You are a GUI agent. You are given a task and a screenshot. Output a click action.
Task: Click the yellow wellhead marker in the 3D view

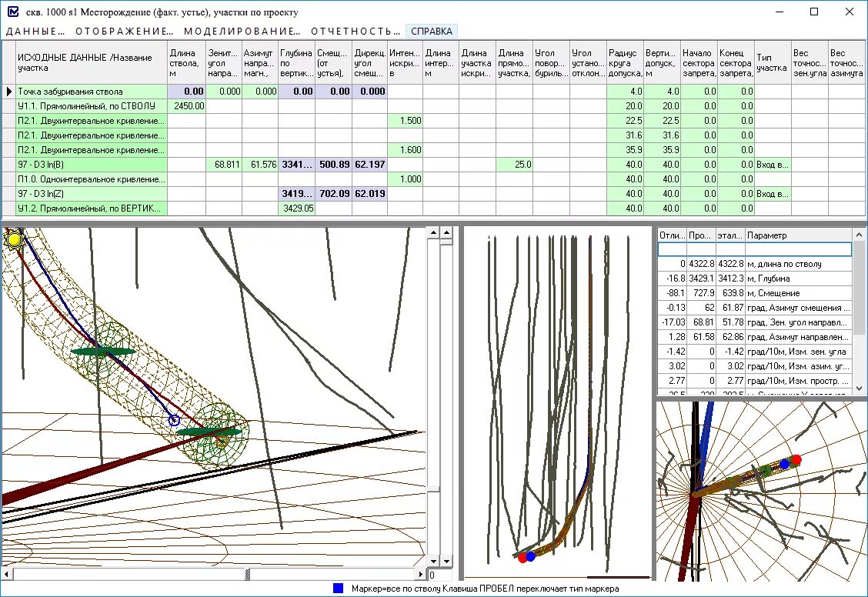point(13,240)
